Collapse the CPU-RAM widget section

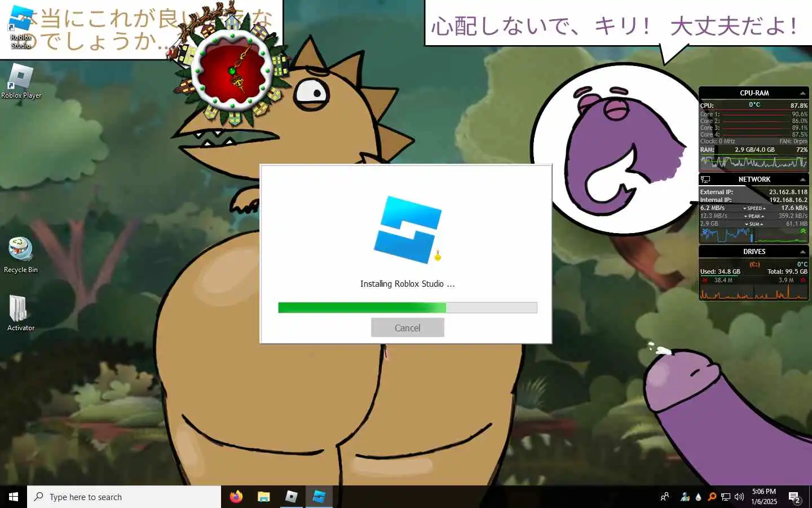802,93
